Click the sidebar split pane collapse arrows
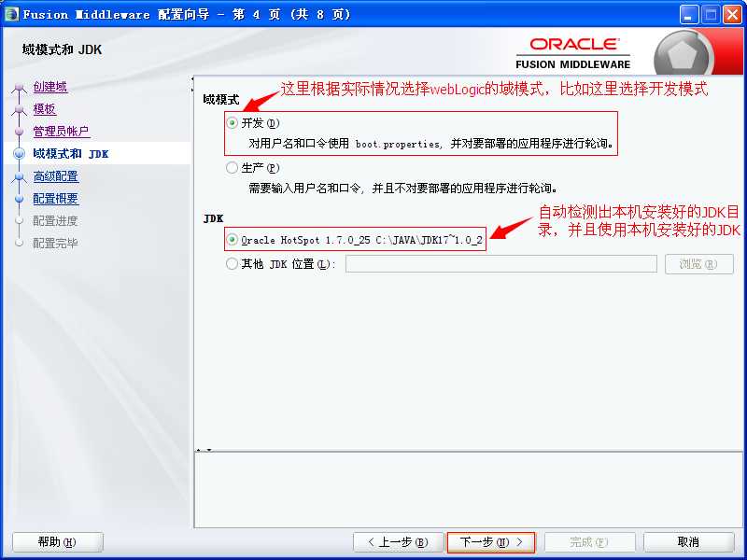Image resolution: width=747 pixels, height=560 pixels. click(192, 84)
